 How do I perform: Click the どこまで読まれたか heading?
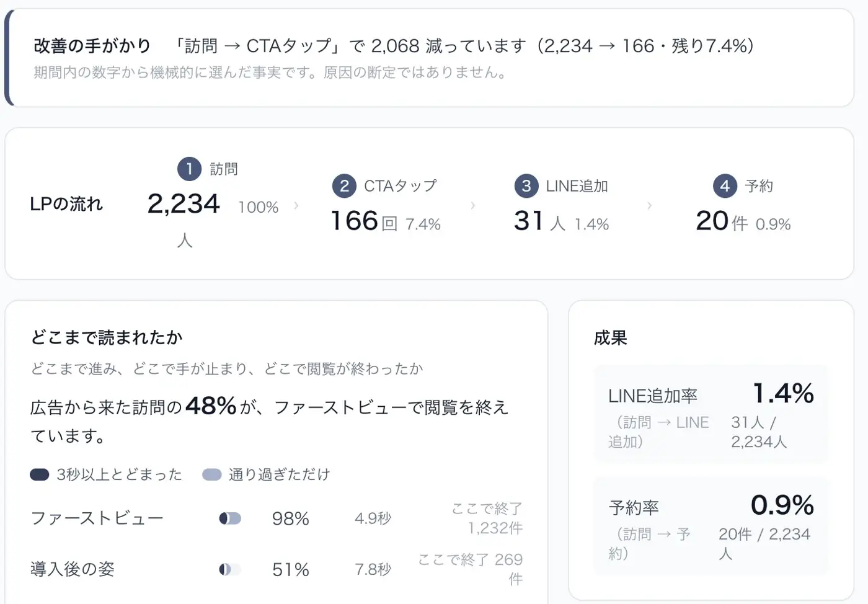107,337
